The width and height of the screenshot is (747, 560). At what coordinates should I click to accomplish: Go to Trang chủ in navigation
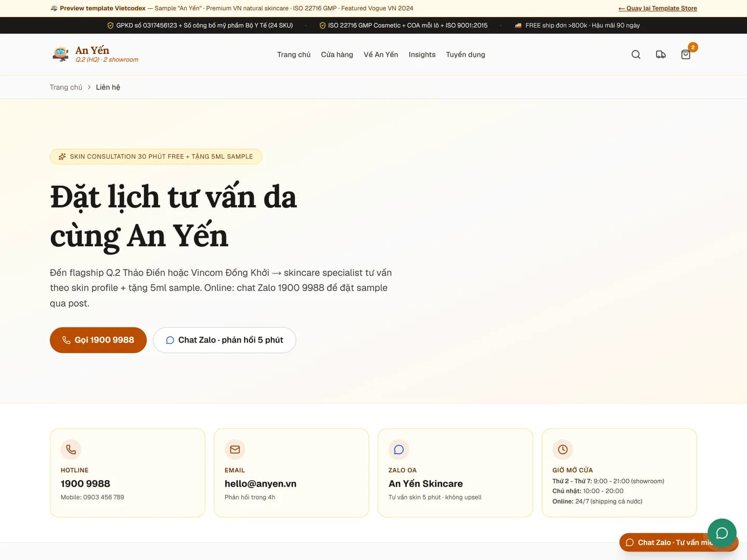point(294,54)
